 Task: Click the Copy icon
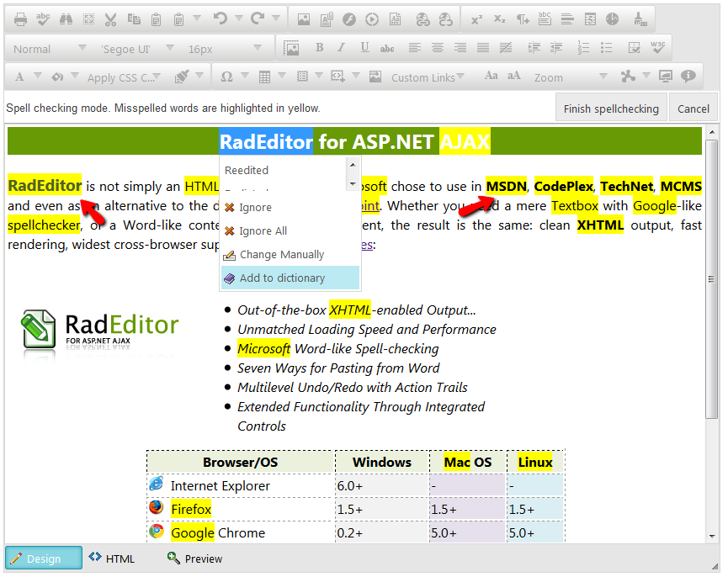pyautogui.click(x=134, y=19)
